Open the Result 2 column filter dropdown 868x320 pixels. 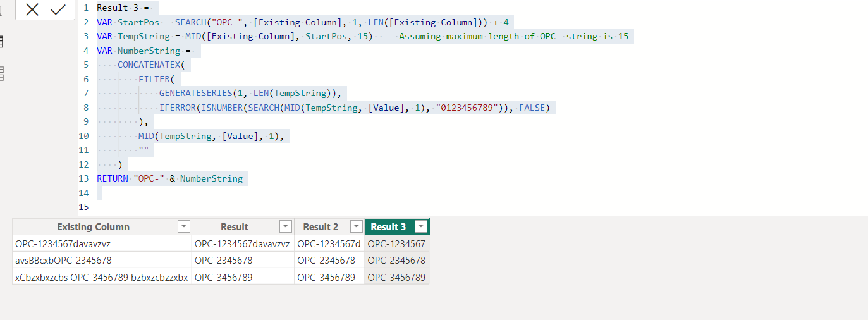click(x=357, y=227)
